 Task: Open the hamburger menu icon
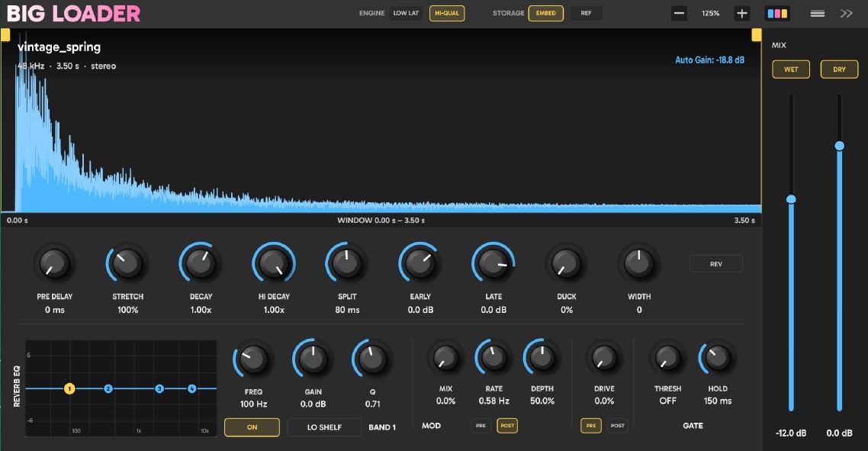[817, 13]
